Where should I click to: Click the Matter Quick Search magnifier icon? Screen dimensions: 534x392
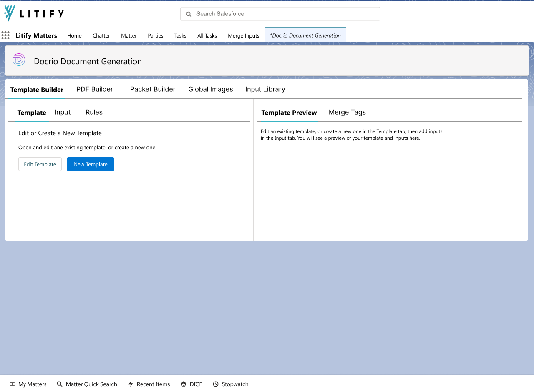click(60, 384)
